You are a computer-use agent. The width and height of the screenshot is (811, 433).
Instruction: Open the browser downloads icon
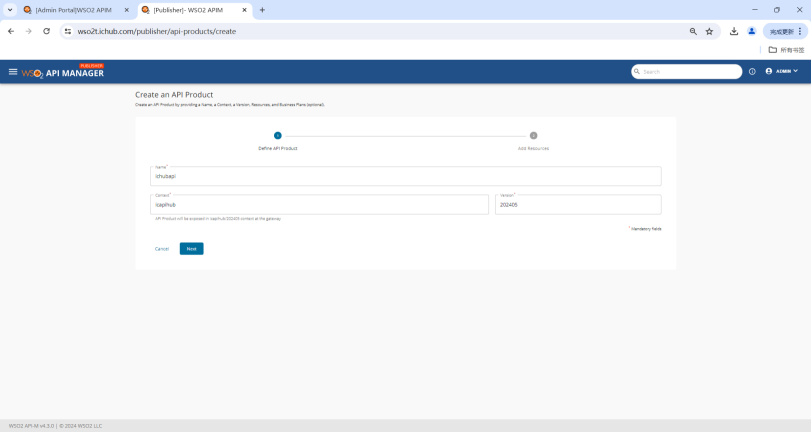(734, 31)
